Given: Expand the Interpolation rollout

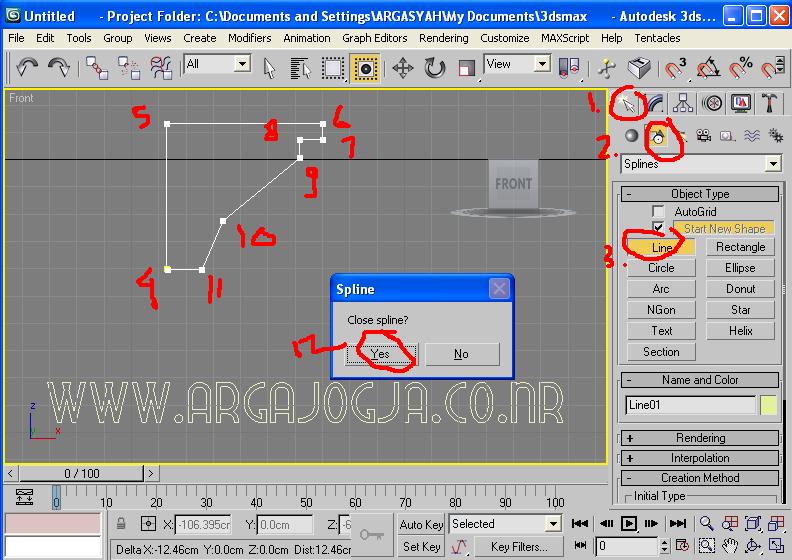Looking at the screenshot, I should [x=700, y=458].
